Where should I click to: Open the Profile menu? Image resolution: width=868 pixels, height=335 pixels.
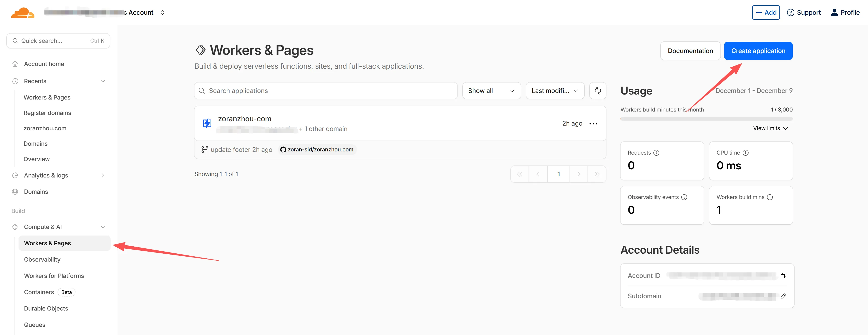tap(845, 12)
